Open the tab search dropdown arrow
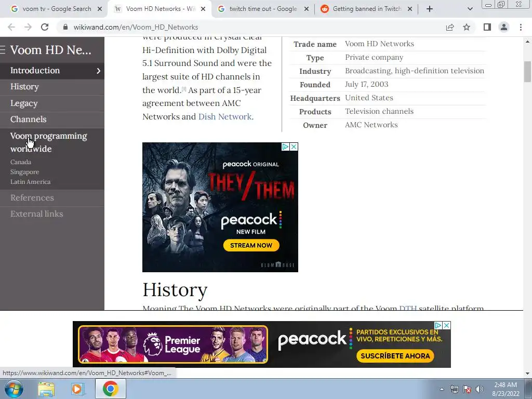532x399 pixels. pyautogui.click(x=470, y=9)
